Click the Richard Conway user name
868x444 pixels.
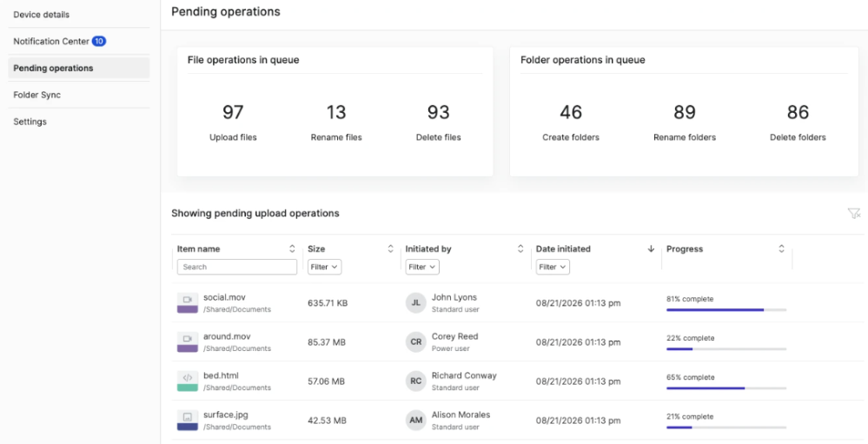point(464,375)
